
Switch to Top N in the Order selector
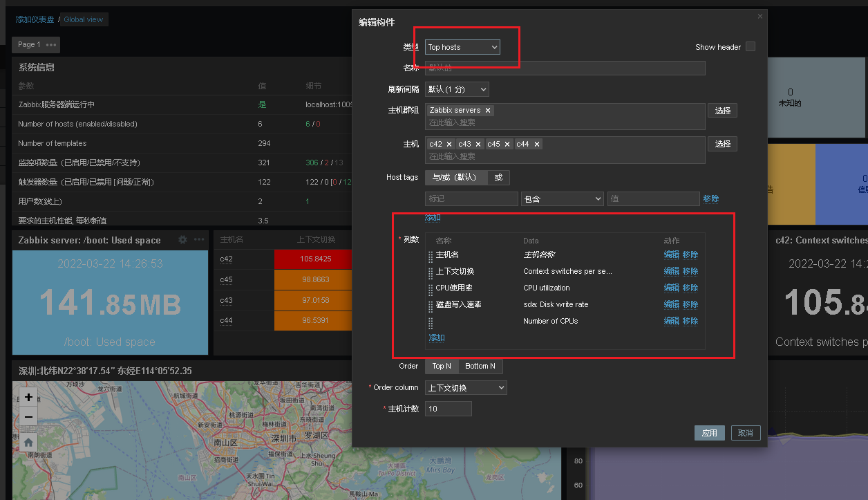[x=442, y=366]
